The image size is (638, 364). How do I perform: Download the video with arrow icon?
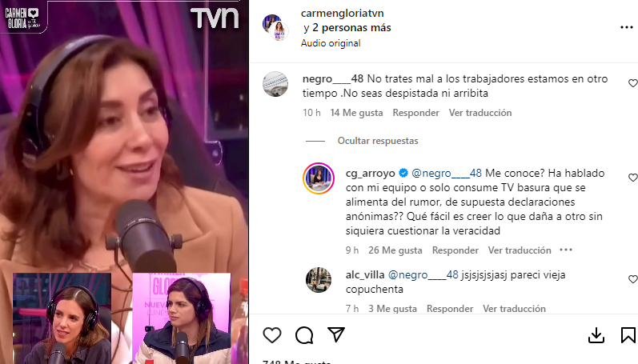pos(596,335)
